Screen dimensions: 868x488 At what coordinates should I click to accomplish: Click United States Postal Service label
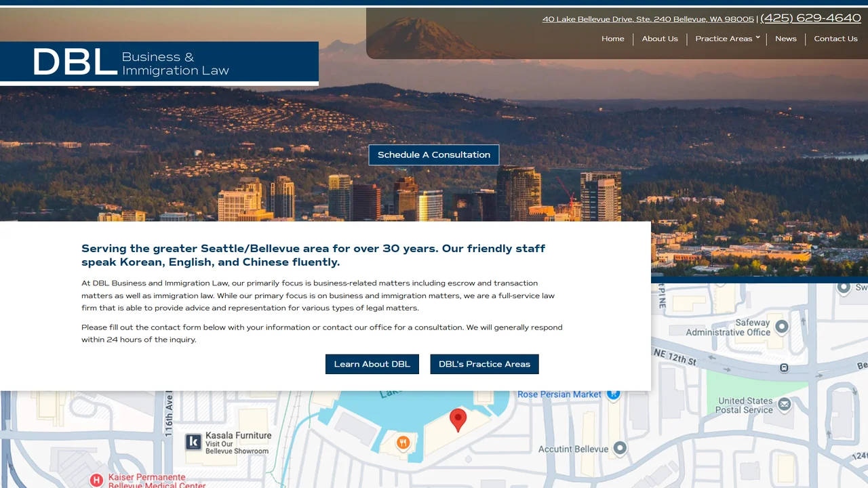pyautogui.click(x=745, y=405)
